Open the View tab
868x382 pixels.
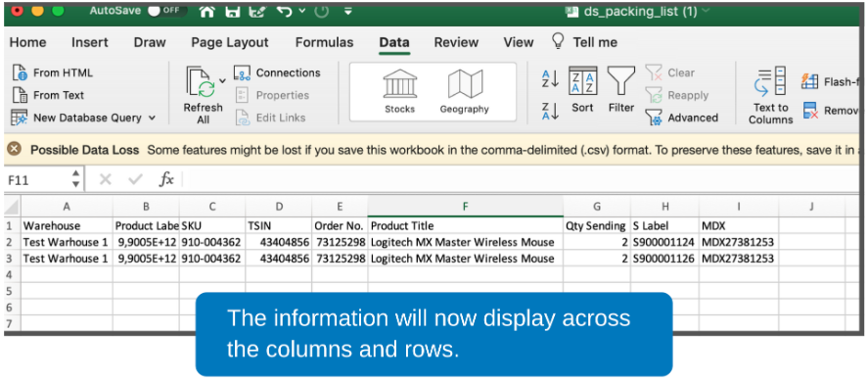coord(519,43)
